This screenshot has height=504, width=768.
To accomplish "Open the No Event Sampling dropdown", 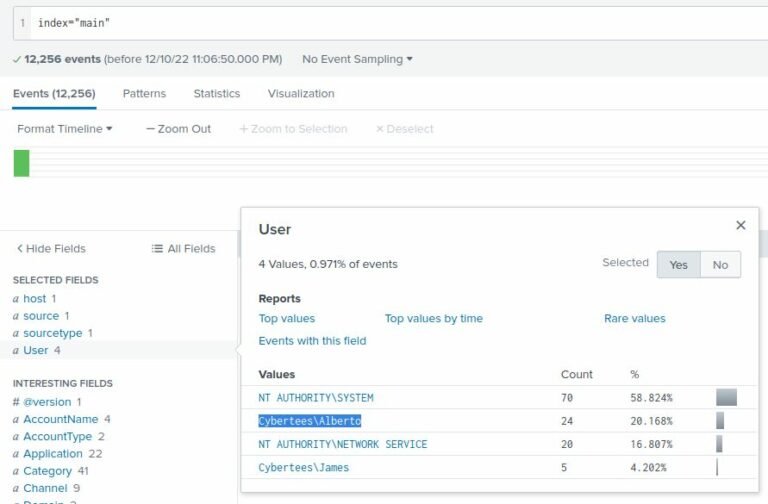I will [357, 59].
